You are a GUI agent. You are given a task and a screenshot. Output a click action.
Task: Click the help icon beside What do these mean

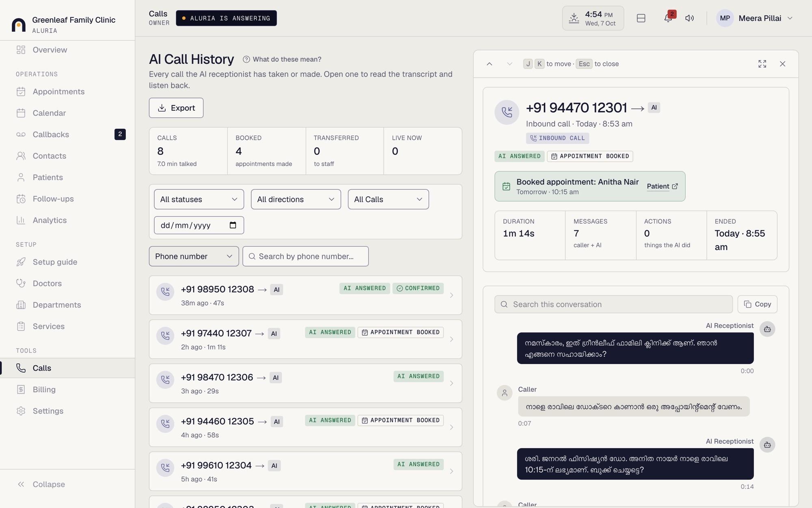(x=246, y=59)
